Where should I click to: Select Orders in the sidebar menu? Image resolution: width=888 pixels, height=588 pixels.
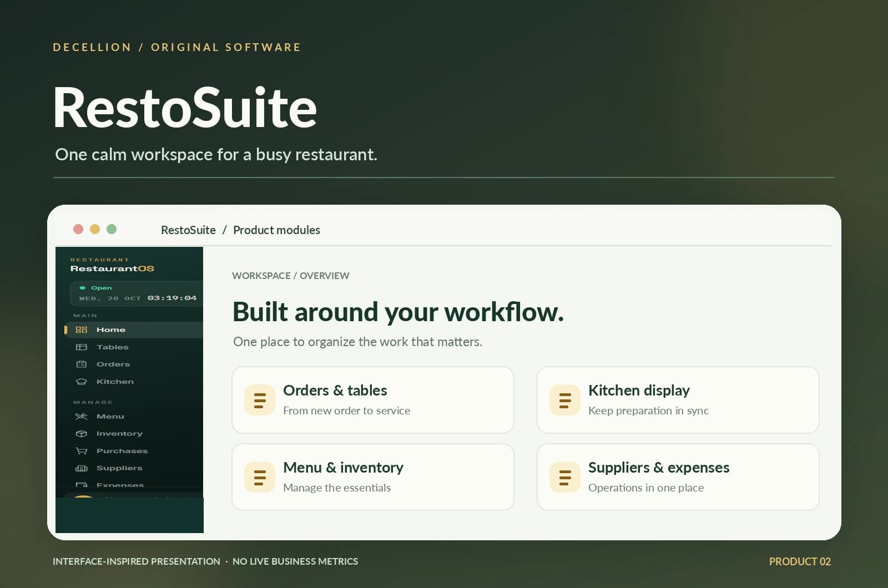click(x=134, y=364)
